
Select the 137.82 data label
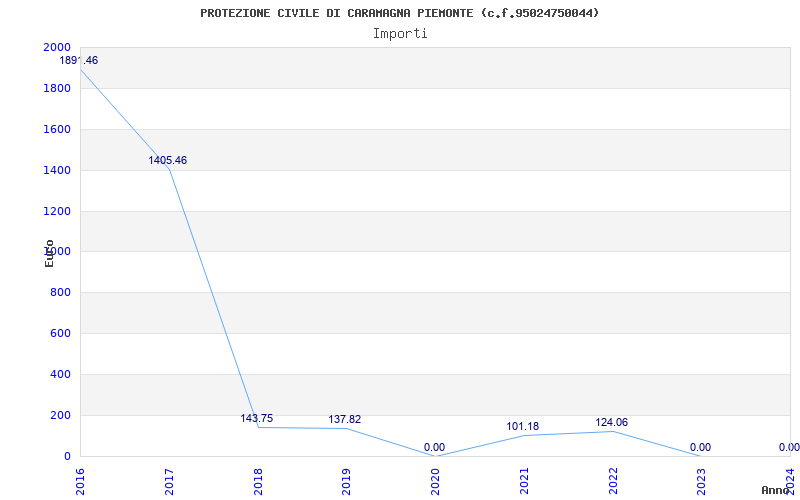(x=344, y=419)
